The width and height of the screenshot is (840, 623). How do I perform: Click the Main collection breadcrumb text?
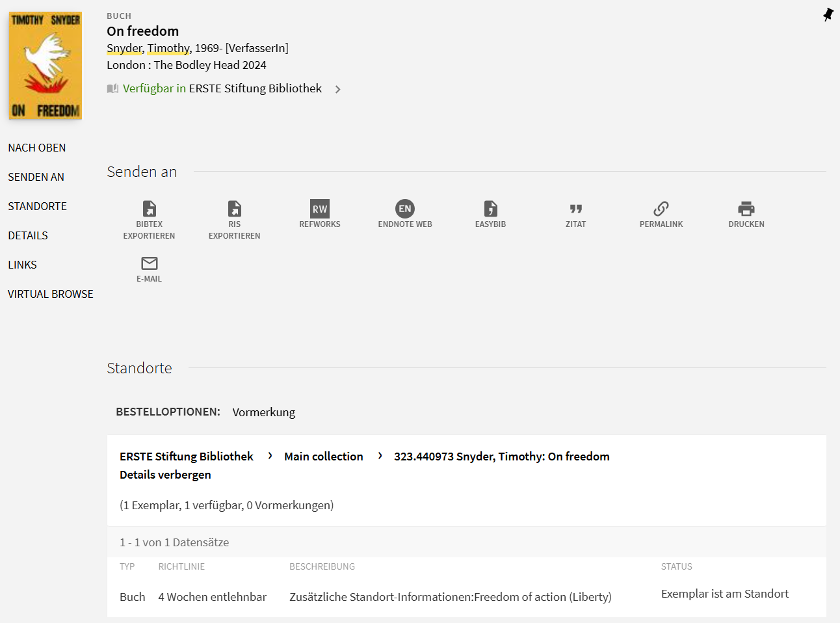click(324, 457)
